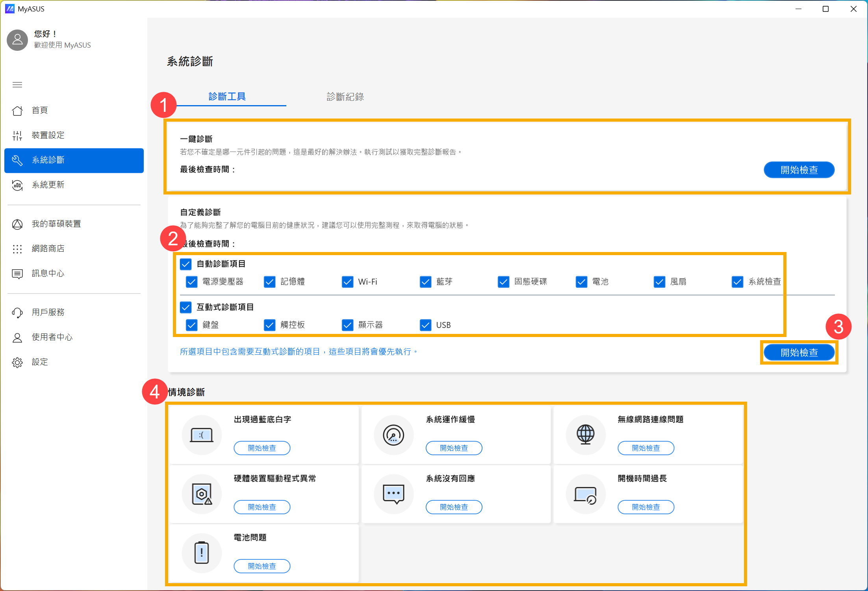This screenshot has height=591, width=868.
Task: Switch to the 診斷紀錄 tab
Action: [345, 97]
